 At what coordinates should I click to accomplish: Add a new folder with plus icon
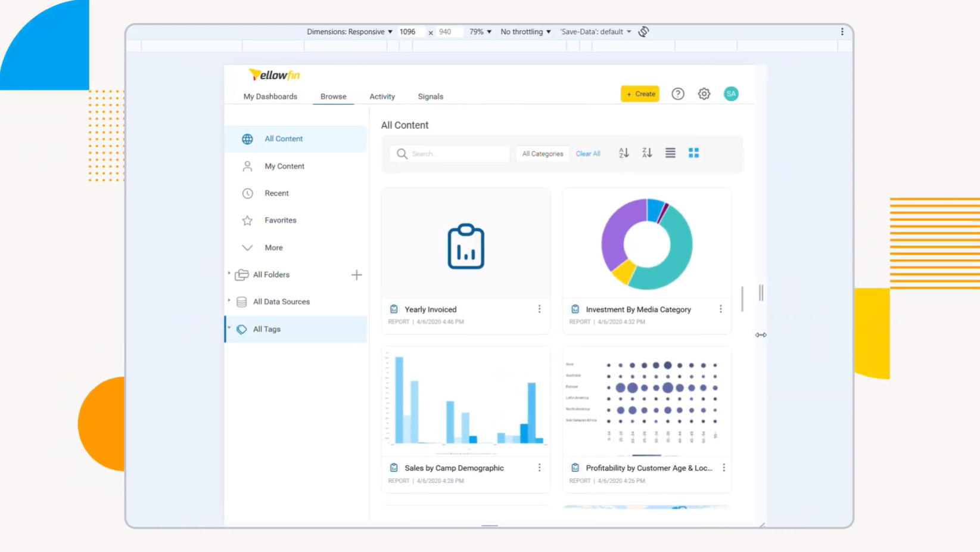click(x=356, y=275)
